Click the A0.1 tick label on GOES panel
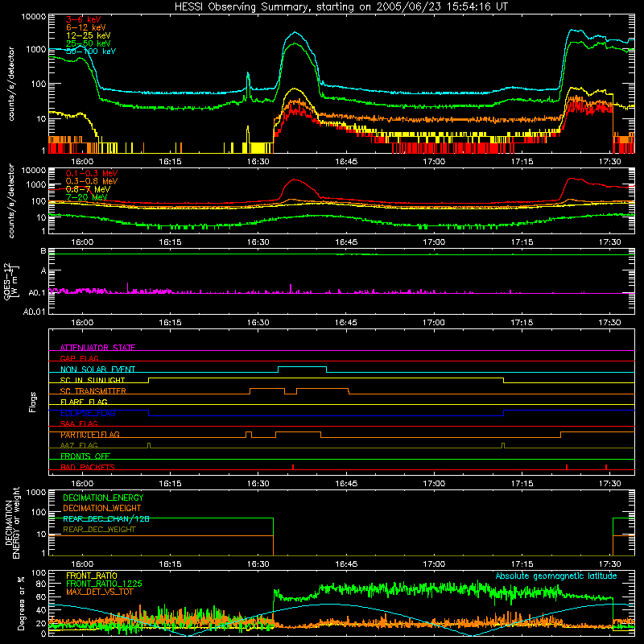The image size is (644, 644). [x=36, y=293]
